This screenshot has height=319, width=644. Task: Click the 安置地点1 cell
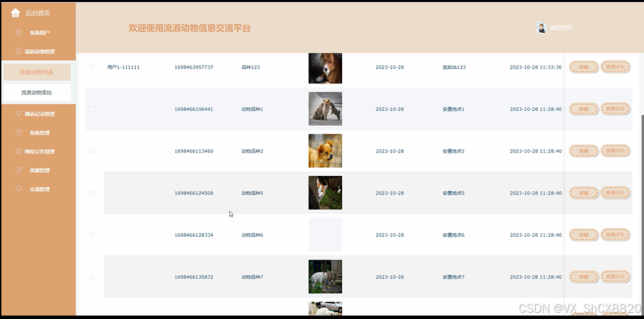pos(454,110)
